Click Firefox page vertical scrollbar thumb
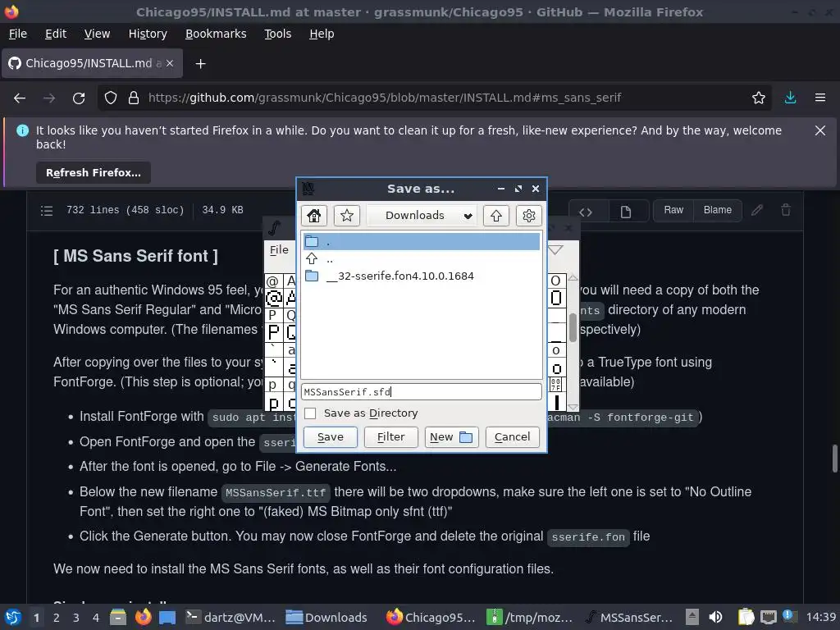 click(834, 458)
